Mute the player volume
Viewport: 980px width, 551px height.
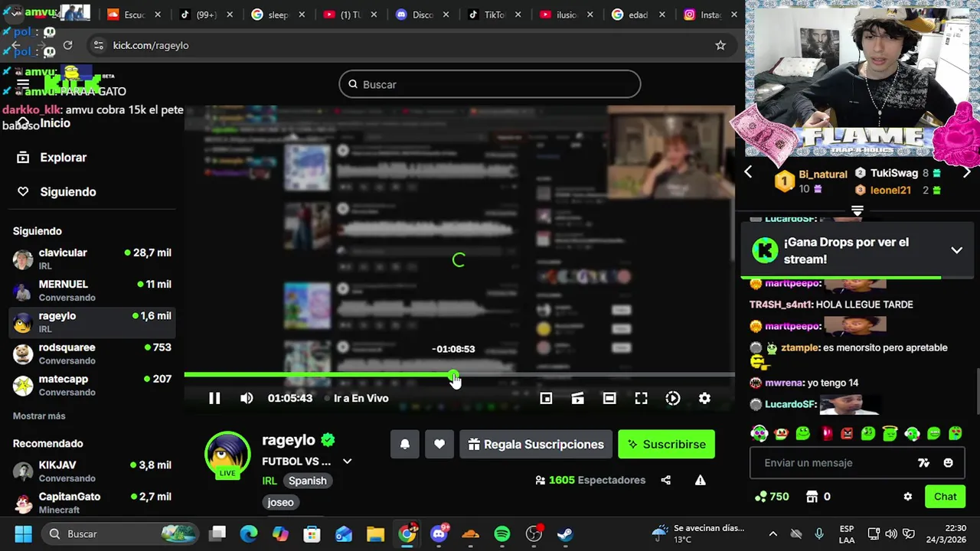tap(247, 398)
